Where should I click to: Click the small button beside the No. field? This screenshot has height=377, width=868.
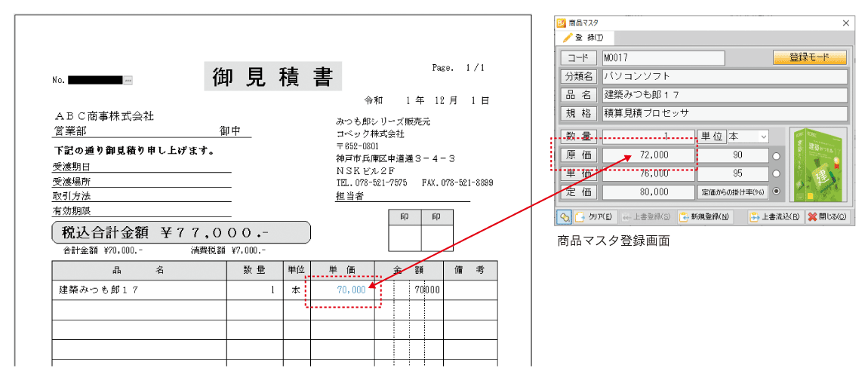[128, 80]
